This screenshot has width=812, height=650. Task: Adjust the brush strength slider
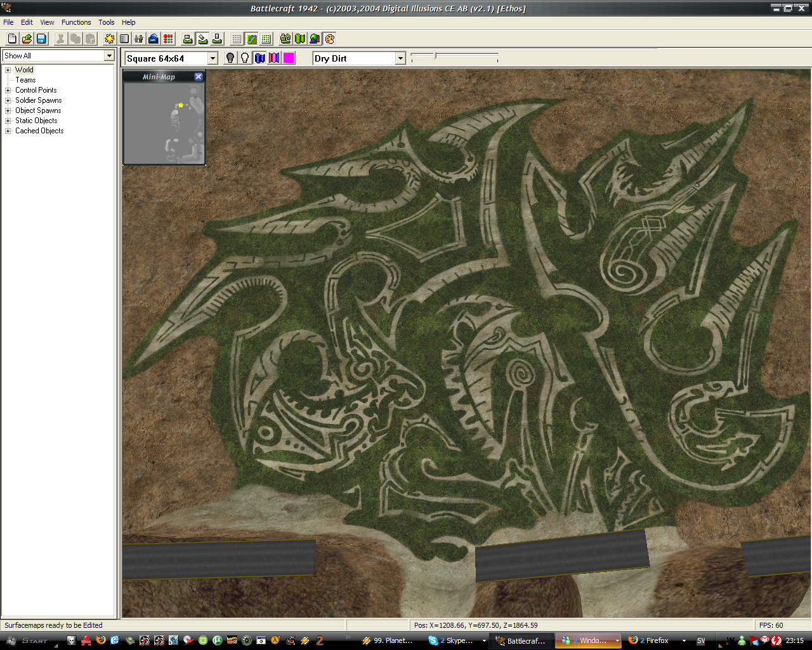[435, 56]
